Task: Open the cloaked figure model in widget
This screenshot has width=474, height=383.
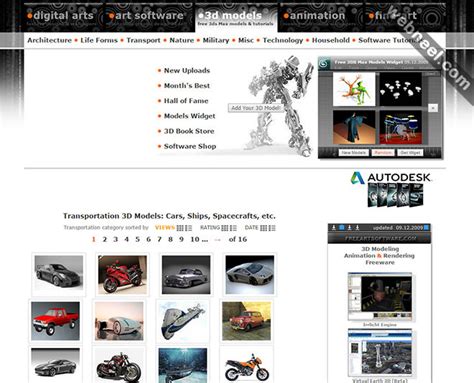Action: [354, 127]
